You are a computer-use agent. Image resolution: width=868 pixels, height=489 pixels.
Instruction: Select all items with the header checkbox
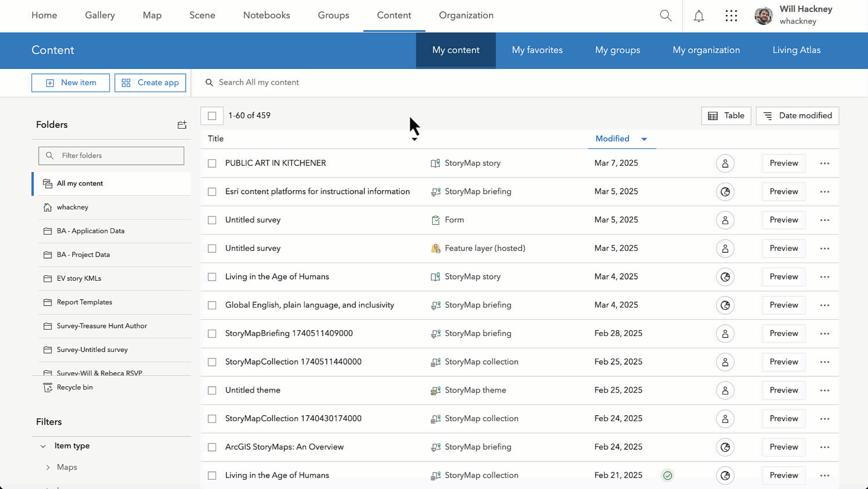[x=212, y=115]
